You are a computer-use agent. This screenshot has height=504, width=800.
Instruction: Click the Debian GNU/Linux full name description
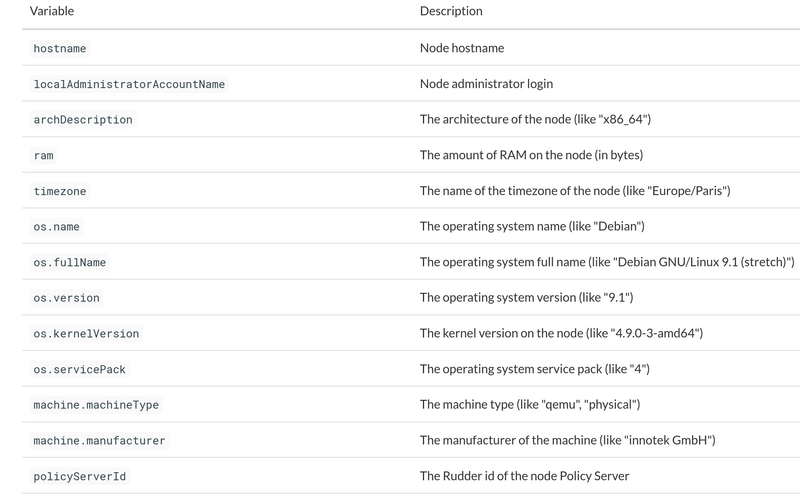[x=607, y=262]
